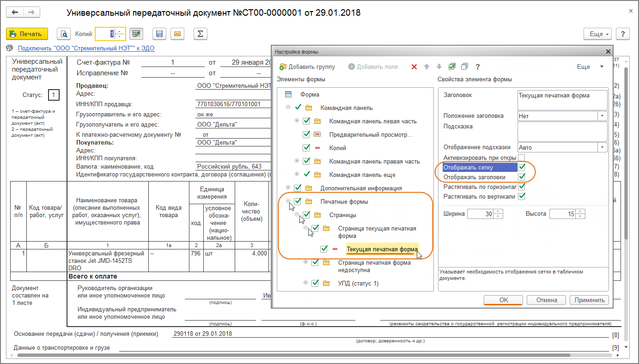639x364 pixels.
Task: Click the help question mark button in main window
Action: (623, 34)
